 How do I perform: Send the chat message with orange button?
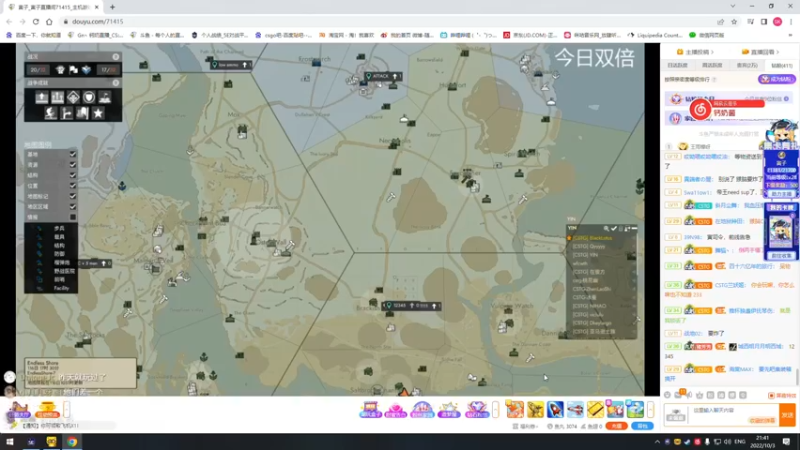[x=787, y=415]
